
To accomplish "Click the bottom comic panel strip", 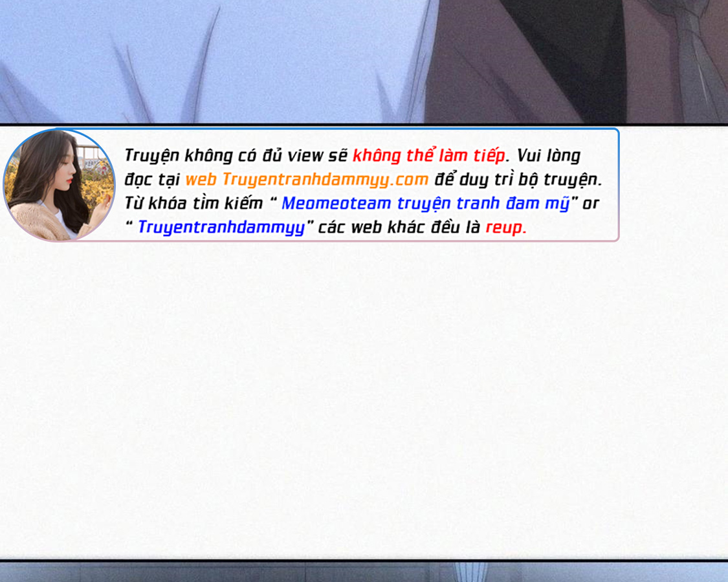I will coord(259,572).
